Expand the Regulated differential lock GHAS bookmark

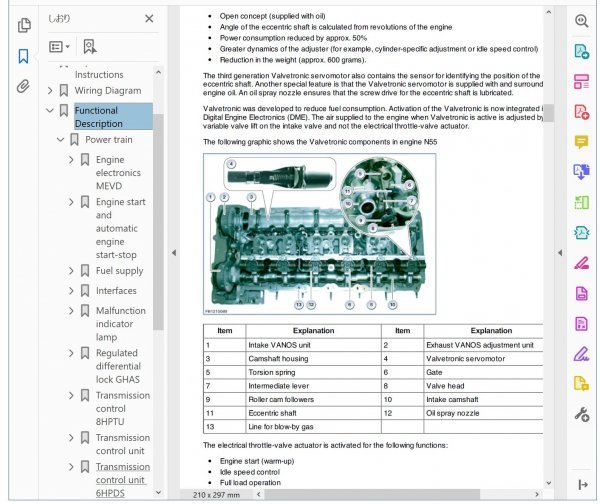[71, 353]
